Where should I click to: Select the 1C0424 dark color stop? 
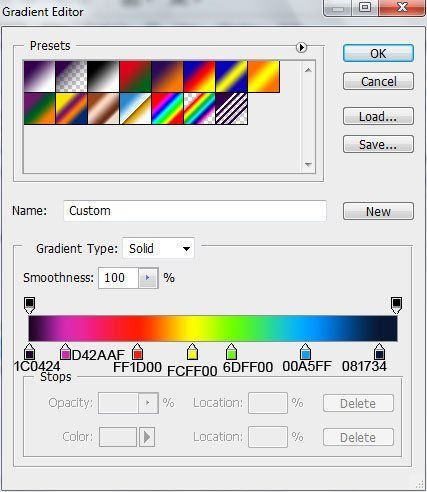(29, 352)
